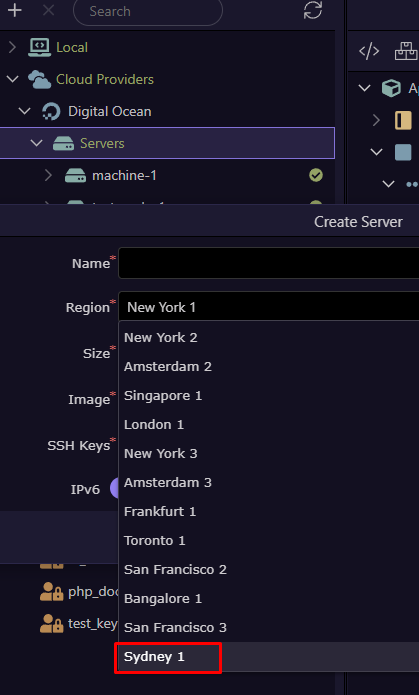
Task: Click the SSH Keys field label
Action: 78,445
